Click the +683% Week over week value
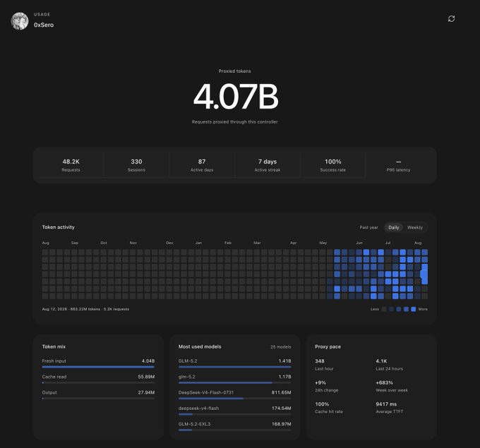This screenshot has width=480, height=448. pyautogui.click(x=385, y=383)
